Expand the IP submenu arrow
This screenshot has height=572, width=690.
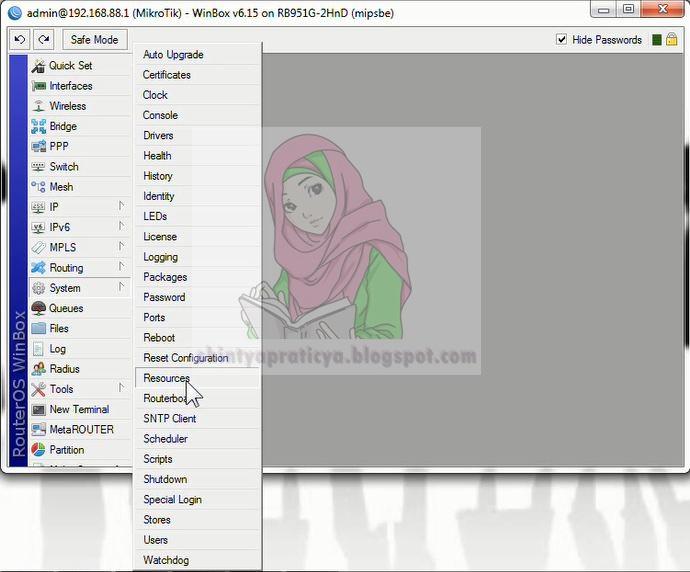[x=121, y=206]
